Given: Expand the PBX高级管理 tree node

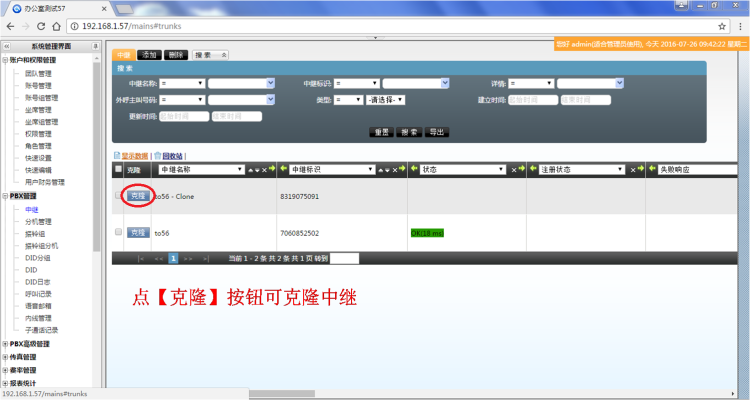Looking at the screenshot, I should [x=5, y=343].
